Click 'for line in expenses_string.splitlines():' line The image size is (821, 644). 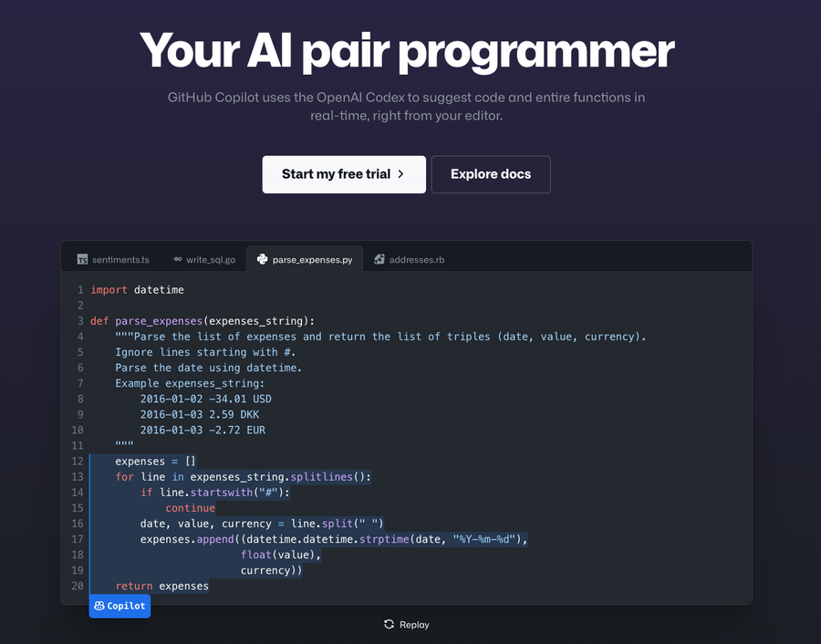coord(243,477)
